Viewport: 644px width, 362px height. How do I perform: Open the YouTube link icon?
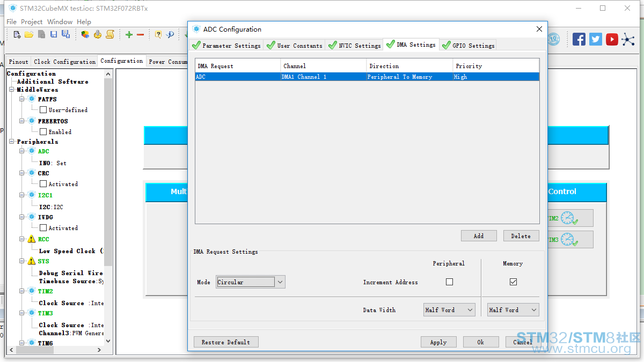(612, 39)
